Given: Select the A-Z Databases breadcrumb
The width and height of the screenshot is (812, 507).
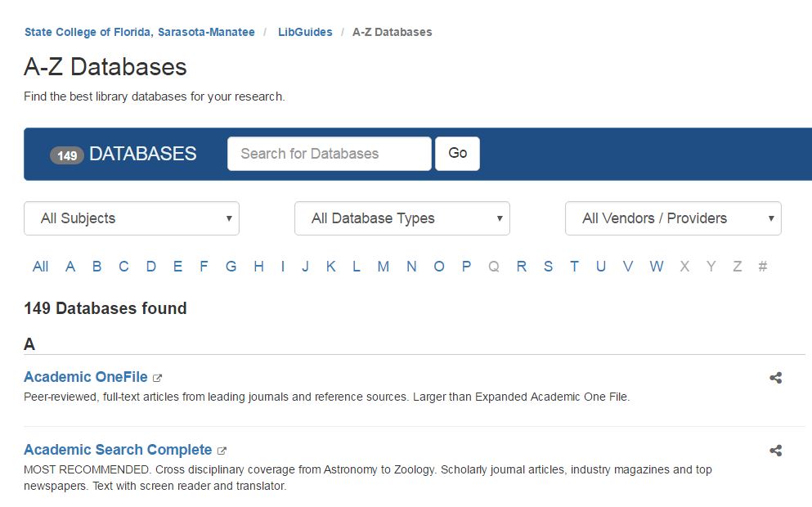Looking at the screenshot, I should point(392,32).
